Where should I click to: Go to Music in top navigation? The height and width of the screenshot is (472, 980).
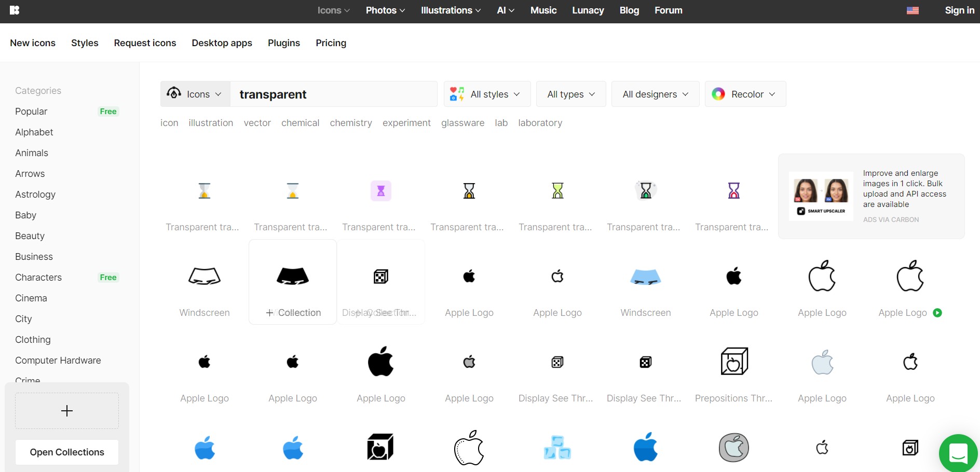543,10
